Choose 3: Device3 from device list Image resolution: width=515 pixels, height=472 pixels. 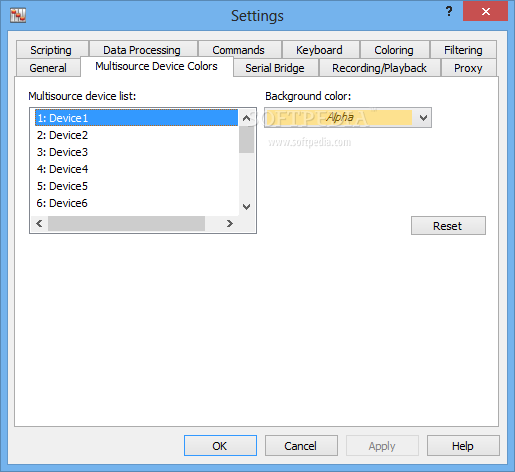tap(136, 152)
